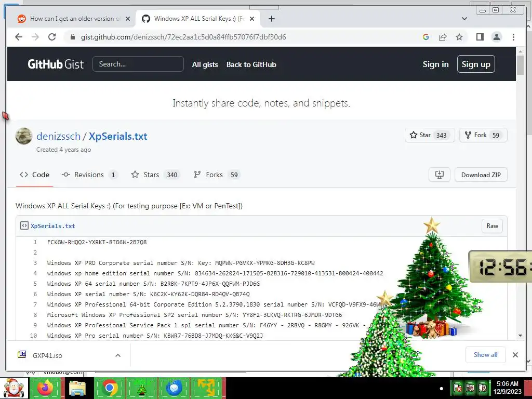Go back using the browser back arrow
Image resolution: width=532 pixels, height=399 pixels.
[19, 37]
